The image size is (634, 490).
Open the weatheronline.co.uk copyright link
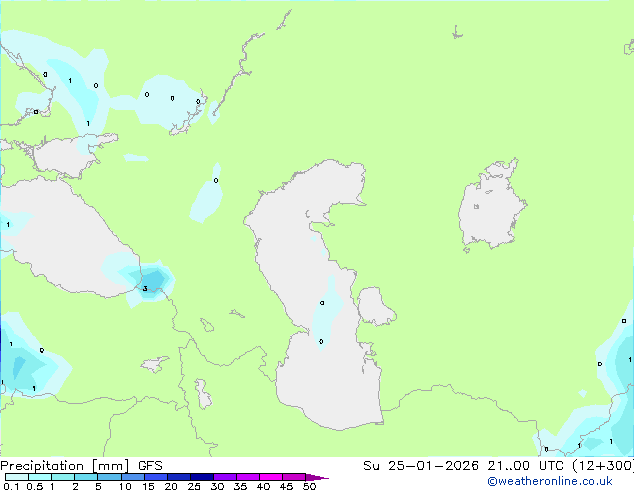[x=550, y=481]
